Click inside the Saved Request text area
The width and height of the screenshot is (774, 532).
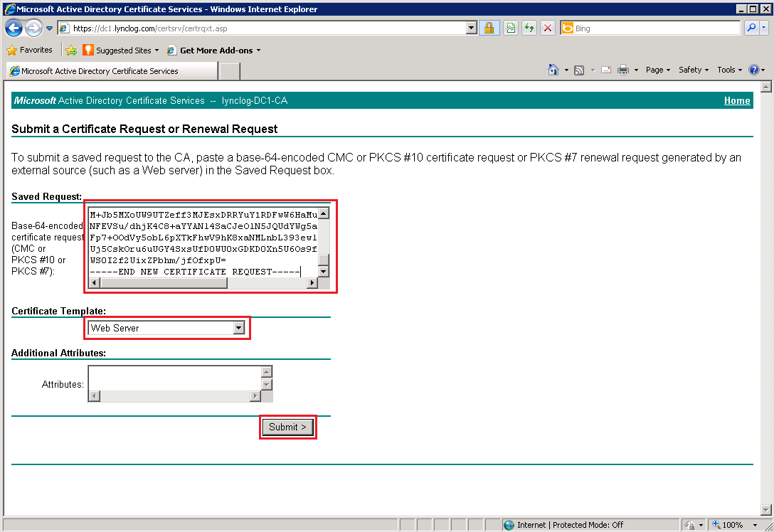pyautogui.click(x=203, y=243)
